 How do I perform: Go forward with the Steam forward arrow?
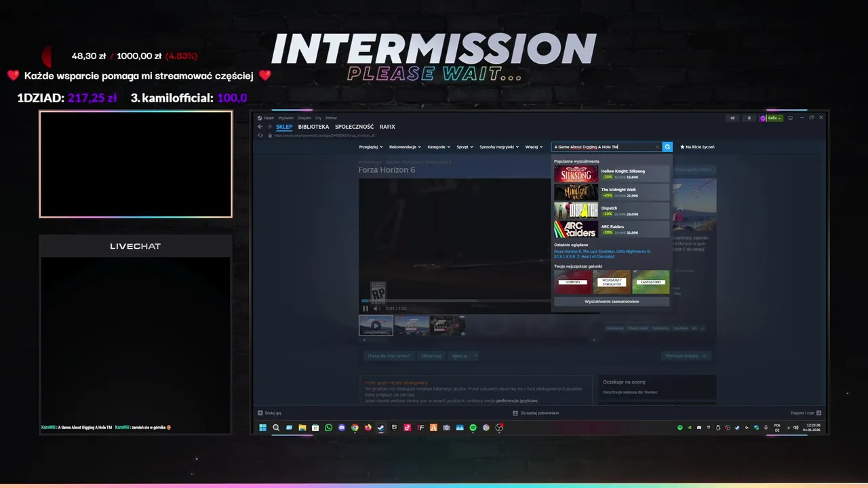click(x=269, y=127)
